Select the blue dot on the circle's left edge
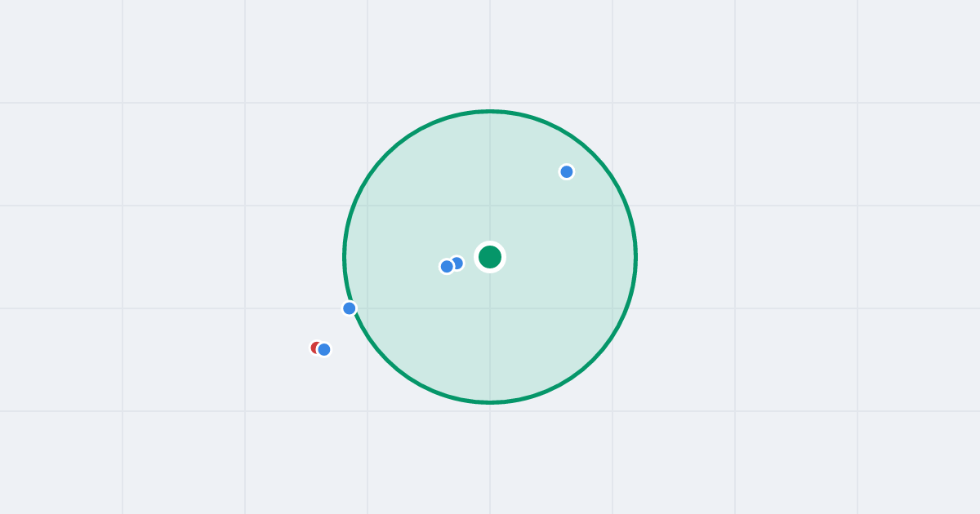This screenshot has height=514, width=980. tap(350, 308)
